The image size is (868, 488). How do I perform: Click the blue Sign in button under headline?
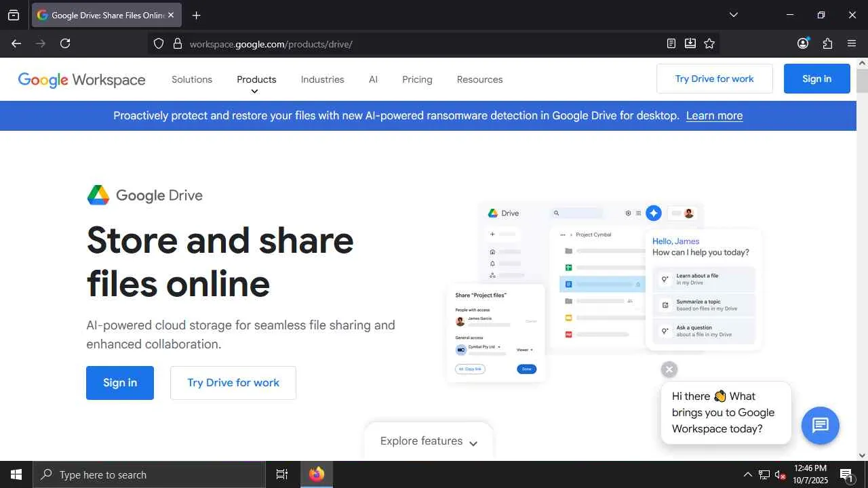120,383
